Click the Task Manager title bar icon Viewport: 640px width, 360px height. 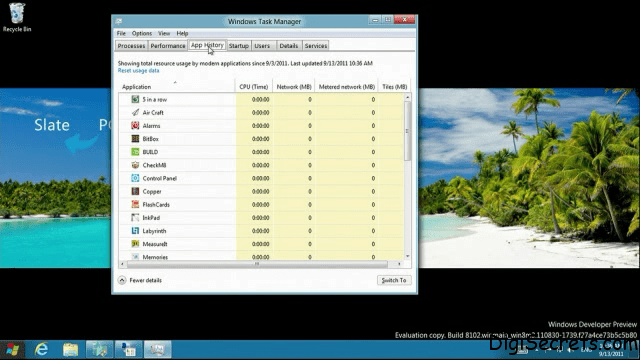[119, 21]
